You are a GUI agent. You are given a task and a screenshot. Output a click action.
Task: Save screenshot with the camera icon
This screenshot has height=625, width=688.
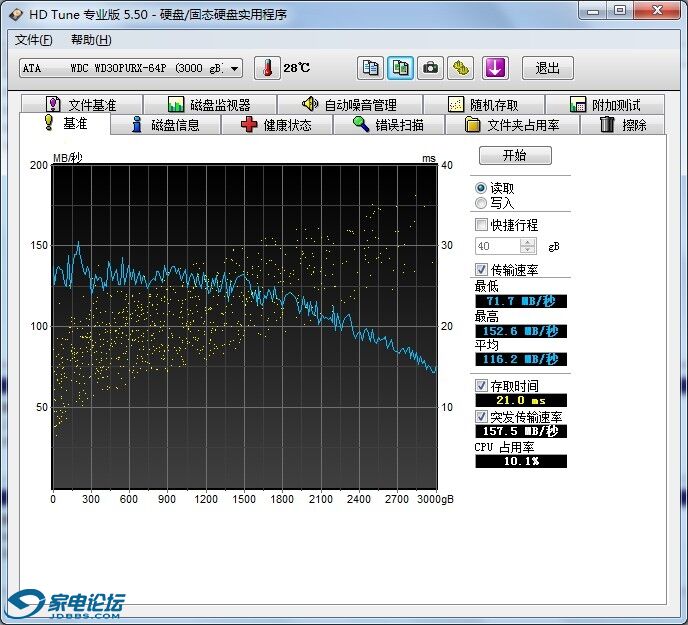(x=430, y=68)
